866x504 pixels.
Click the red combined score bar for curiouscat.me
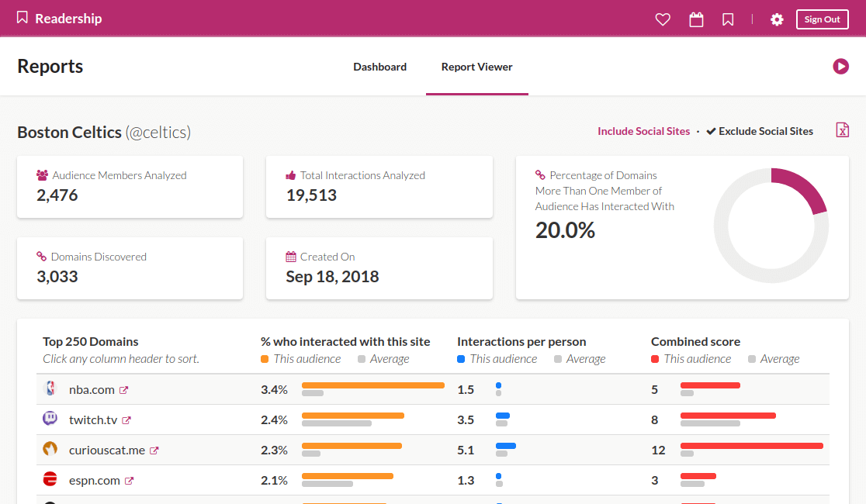pyautogui.click(x=752, y=446)
